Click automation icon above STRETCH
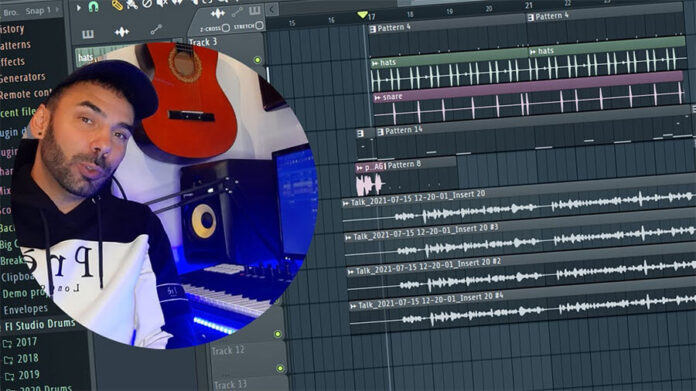Viewport: 696px width, 391px height. 237,12
